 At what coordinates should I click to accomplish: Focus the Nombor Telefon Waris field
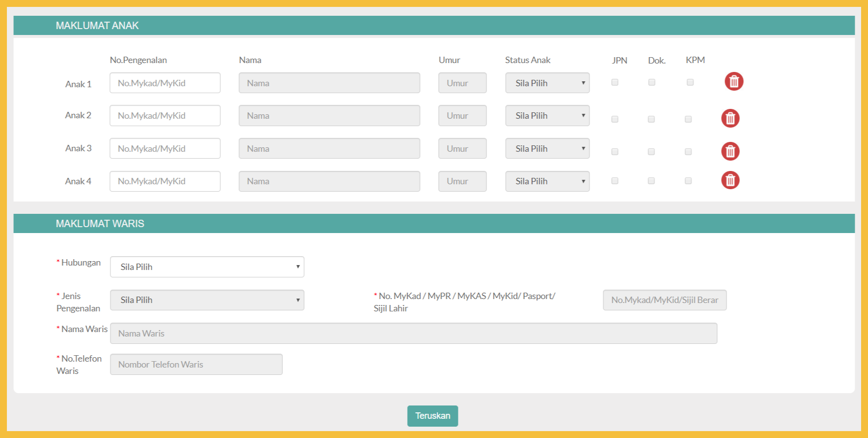[x=196, y=365]
